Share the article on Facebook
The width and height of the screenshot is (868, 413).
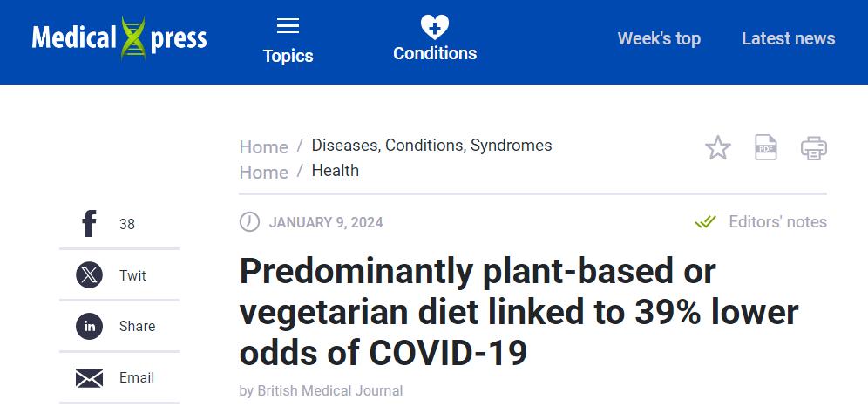[89, 224]
